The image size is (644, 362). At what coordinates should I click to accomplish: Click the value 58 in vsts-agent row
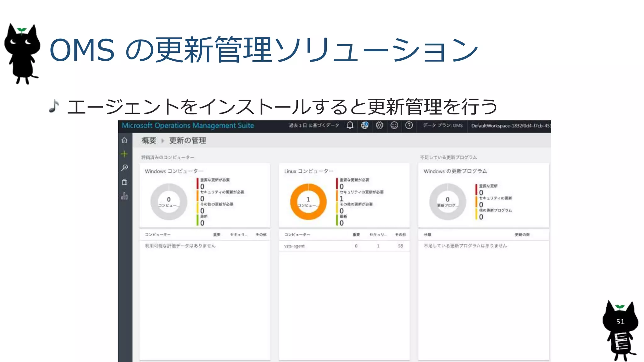coord(400,246)
